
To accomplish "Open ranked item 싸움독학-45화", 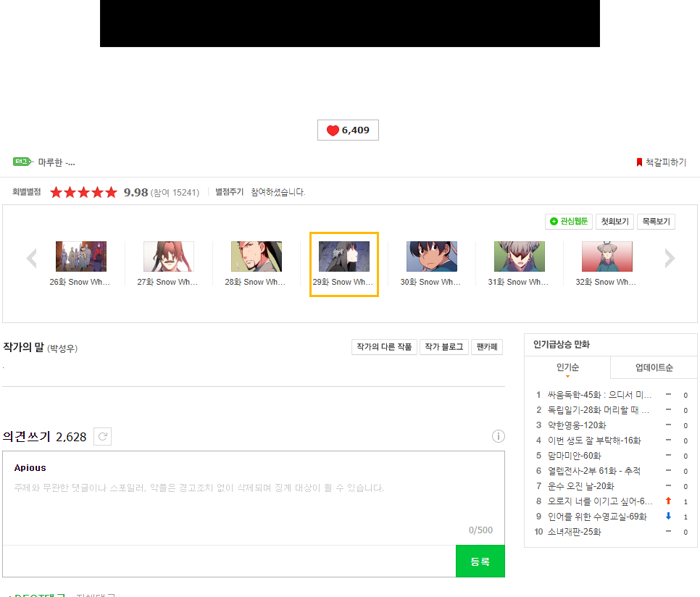I will click(x=599, y=395).
